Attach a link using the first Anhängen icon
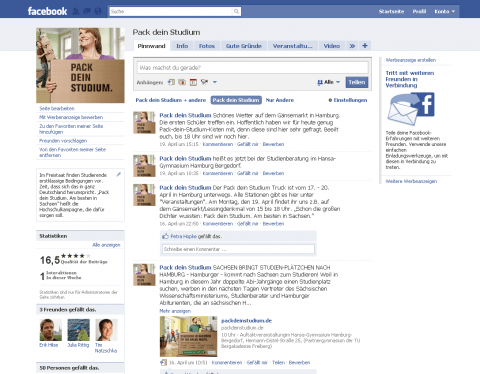Viewport: 480px width, 374px height. [171, 82]
